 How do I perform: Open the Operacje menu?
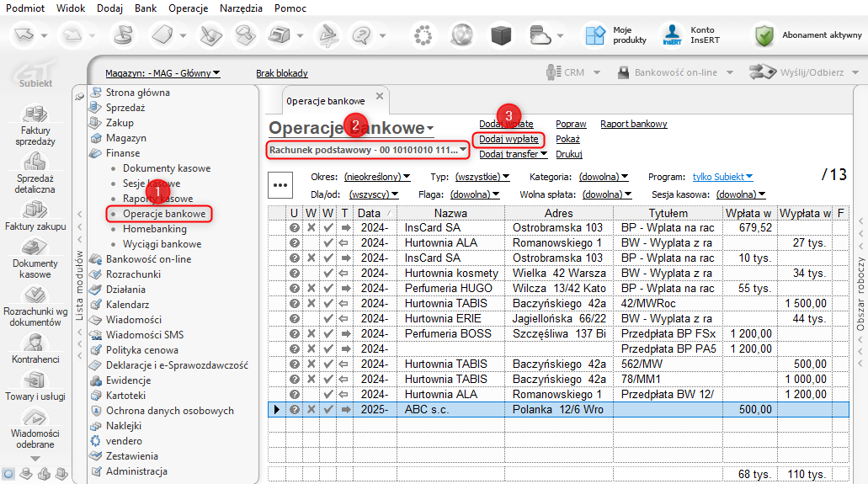(188, 8)
